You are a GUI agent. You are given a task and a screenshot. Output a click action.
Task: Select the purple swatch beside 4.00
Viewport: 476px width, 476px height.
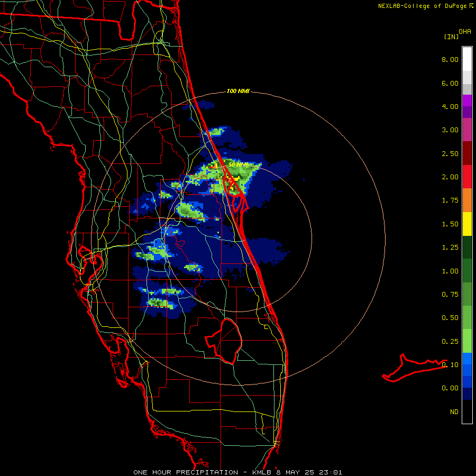click(467, 106)
